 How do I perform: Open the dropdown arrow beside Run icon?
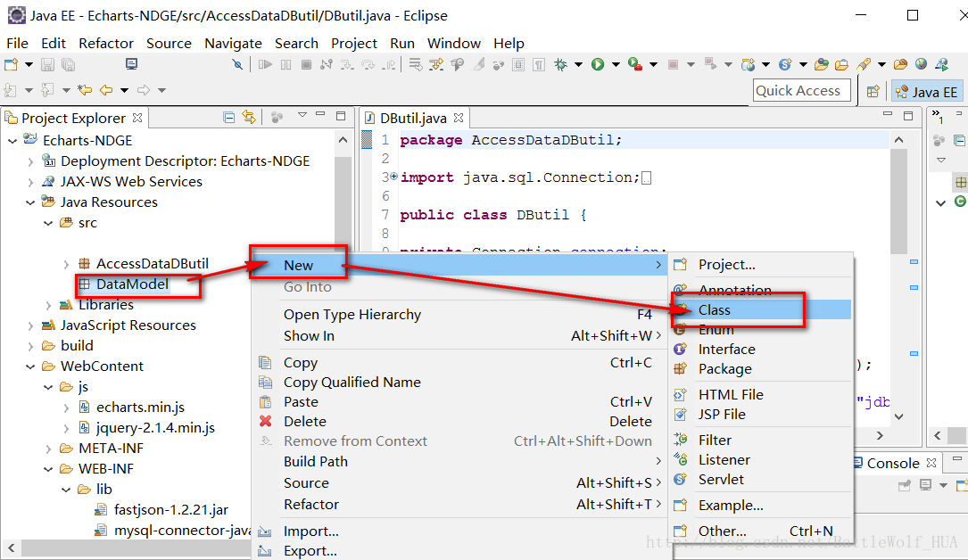coord(616,64)
